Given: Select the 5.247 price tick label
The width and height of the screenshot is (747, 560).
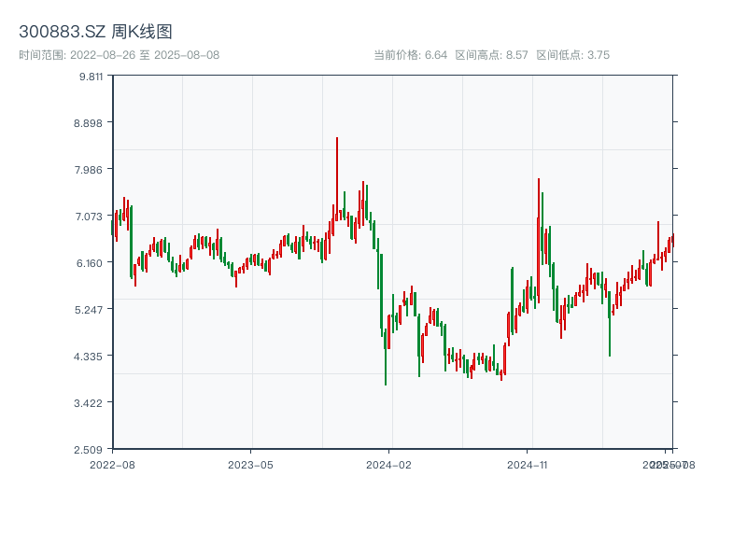Looking at the screenshot, I should [x=92, y=310].
